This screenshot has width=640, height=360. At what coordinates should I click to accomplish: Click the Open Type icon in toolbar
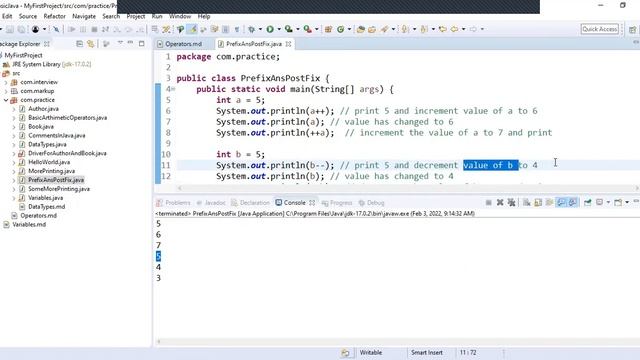(360, 29)
